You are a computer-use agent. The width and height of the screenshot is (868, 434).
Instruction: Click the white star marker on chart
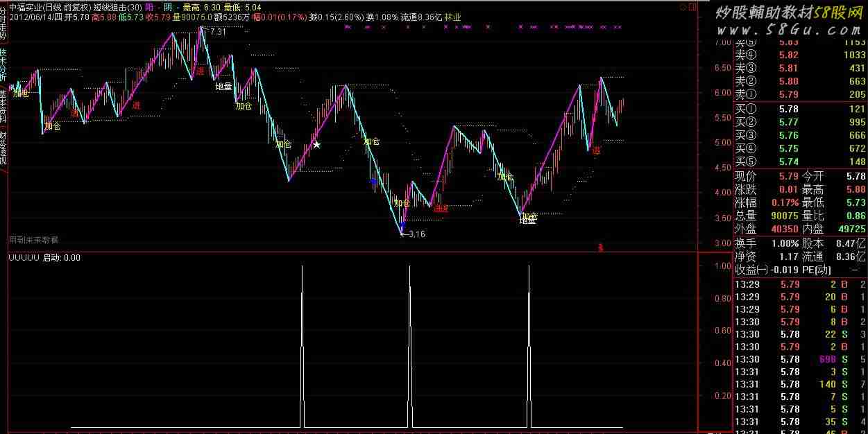pyautogui.click(x=316, y=145)
